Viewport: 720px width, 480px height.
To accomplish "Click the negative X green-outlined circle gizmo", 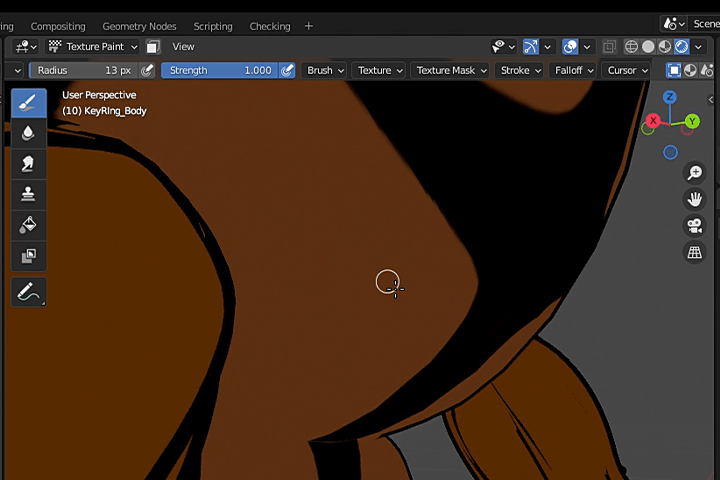I will (647, 130).
